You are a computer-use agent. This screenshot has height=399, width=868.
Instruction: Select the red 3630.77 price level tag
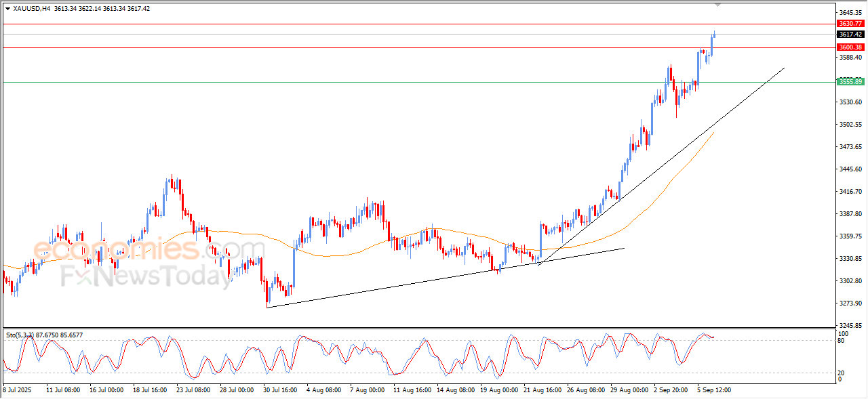tap(850, 24)
